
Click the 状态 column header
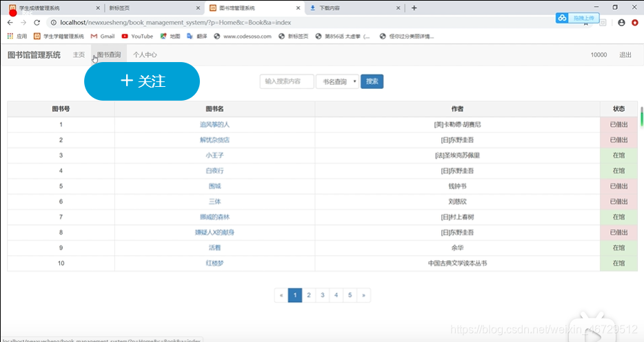618,109
